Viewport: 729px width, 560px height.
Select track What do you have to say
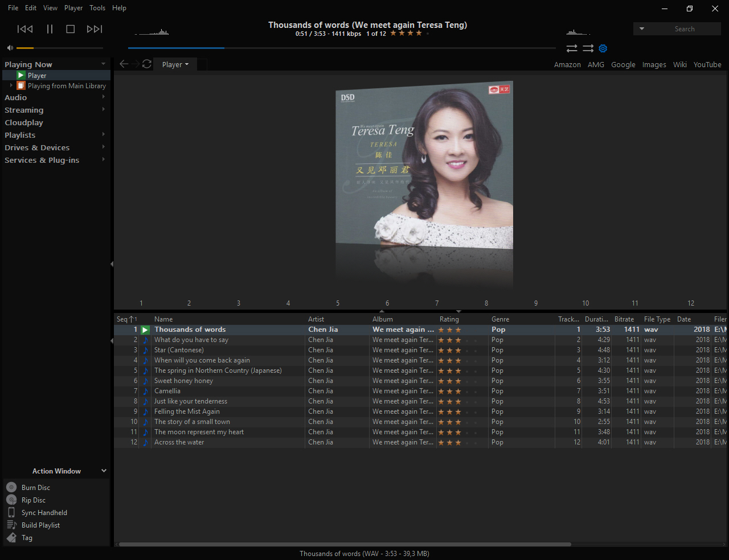point(191,340)
